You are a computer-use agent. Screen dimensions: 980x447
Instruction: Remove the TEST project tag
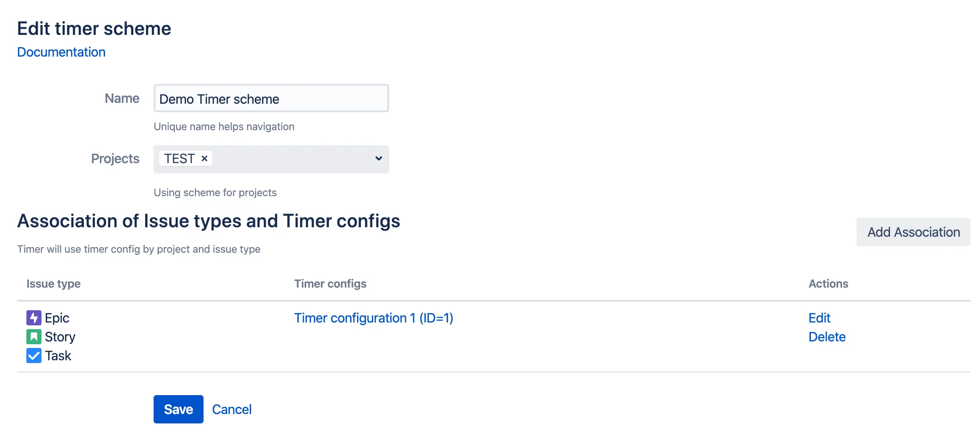click(x=204, y=158)
